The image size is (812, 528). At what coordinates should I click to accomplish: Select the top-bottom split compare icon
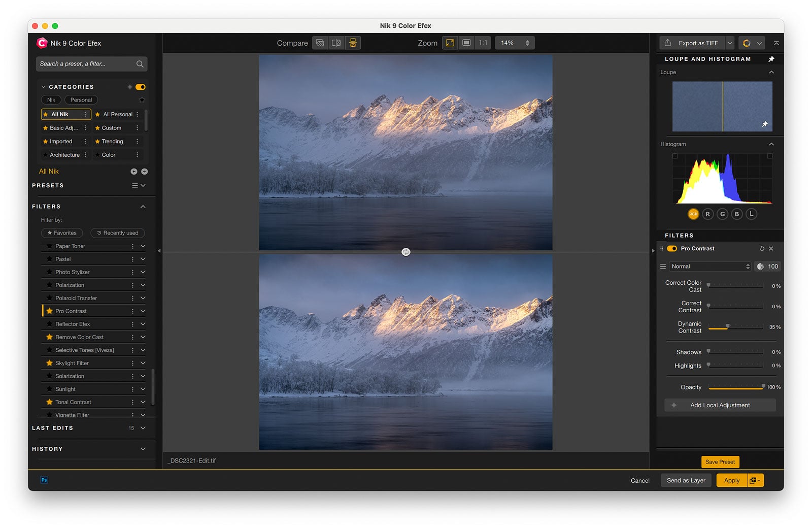pos(353,43)
